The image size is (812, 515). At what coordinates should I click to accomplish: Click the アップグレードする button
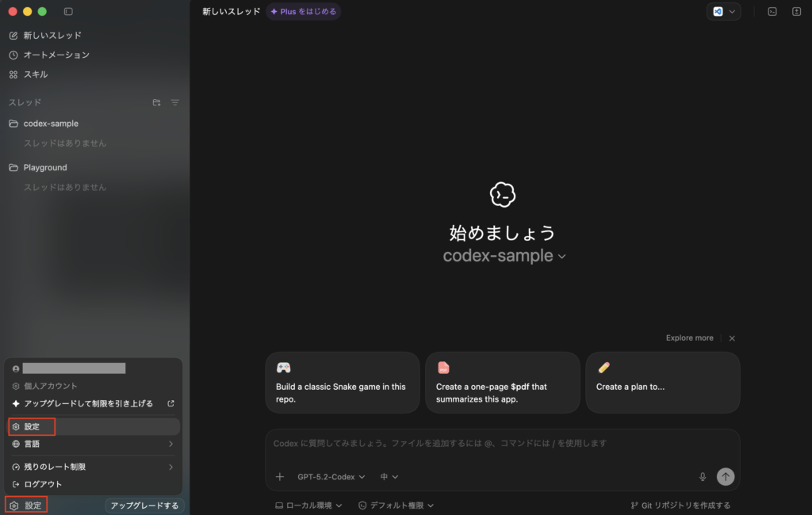(x=144, y=505)
